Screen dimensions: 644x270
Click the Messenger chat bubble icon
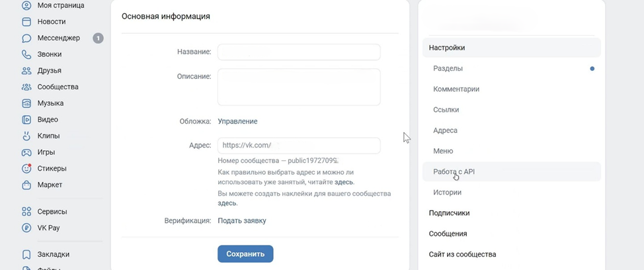pyautogui.click(x=26, y=38)
